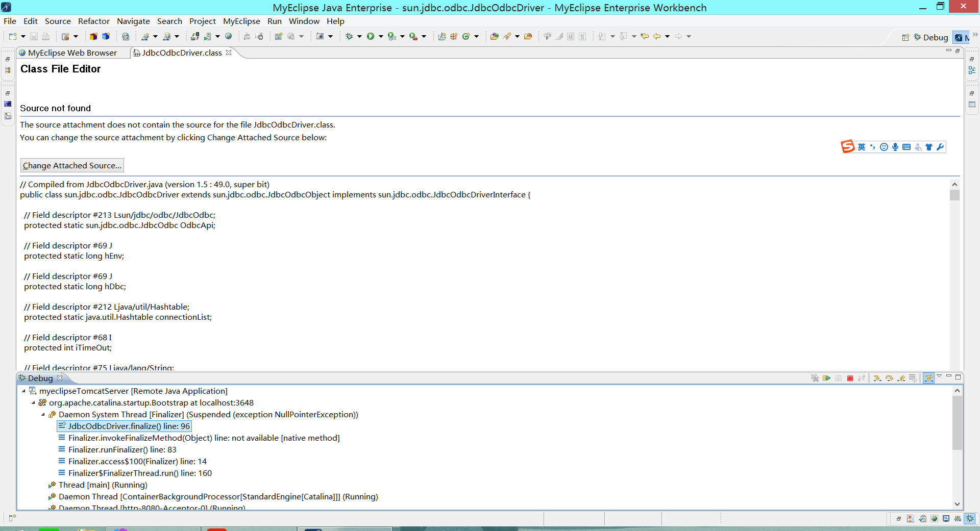Click the Sogou microphone voice input icon
The height and width of the screenshot is (531, 980).
tap(895, 147)
